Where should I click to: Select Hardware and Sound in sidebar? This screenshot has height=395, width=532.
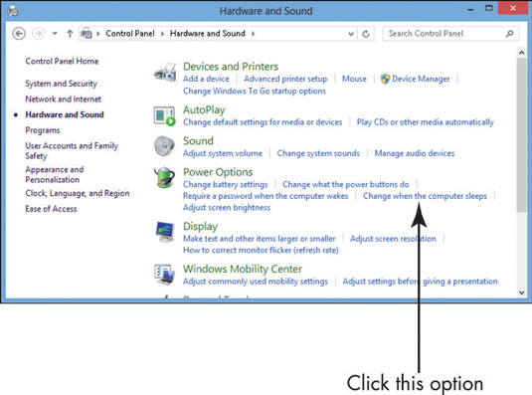[65, 114]
